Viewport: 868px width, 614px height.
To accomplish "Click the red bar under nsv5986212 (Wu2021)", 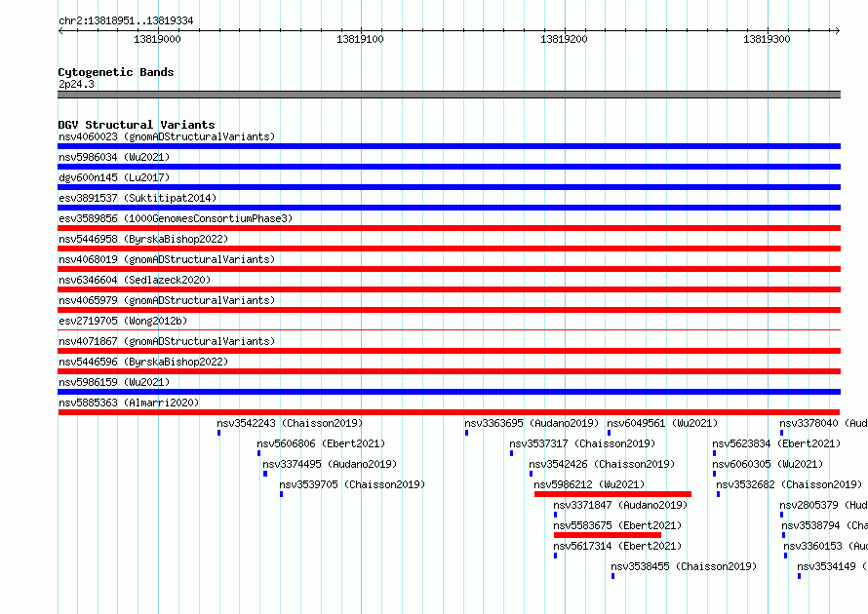I will [612, 494].
